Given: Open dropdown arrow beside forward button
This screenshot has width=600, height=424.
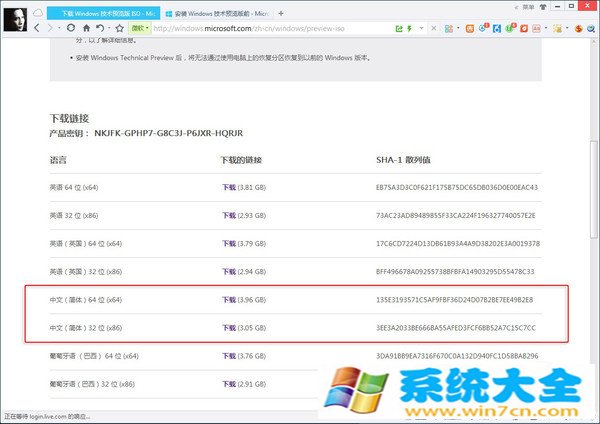Looking at the screenshot, I should [59, 28].
